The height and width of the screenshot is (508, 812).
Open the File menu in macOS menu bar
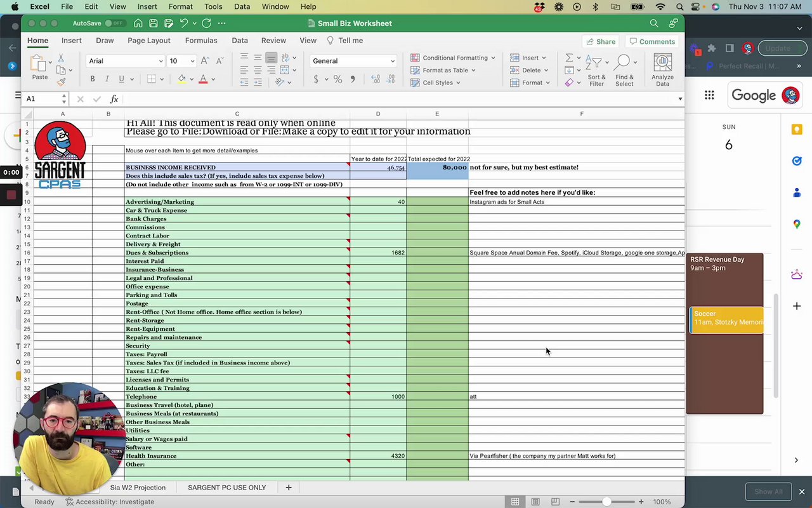pyautogui.click(x=67, y=6)
